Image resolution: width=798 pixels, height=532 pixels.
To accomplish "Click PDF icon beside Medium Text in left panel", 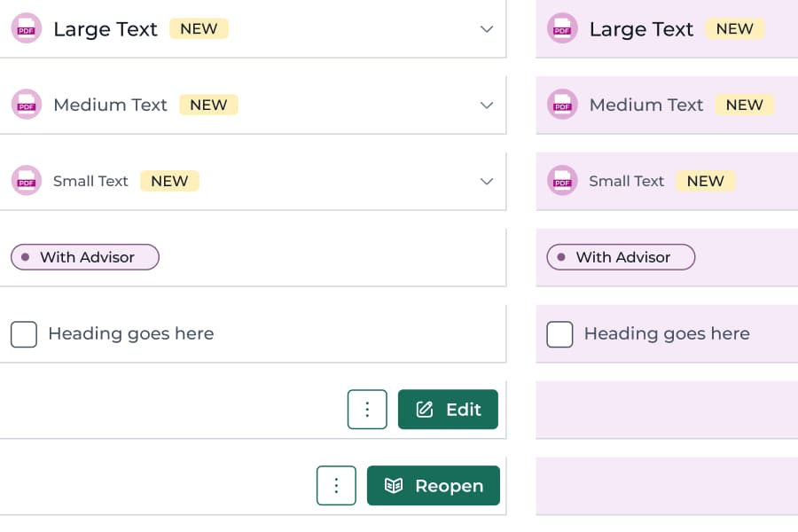I will (x=27, y=105).
